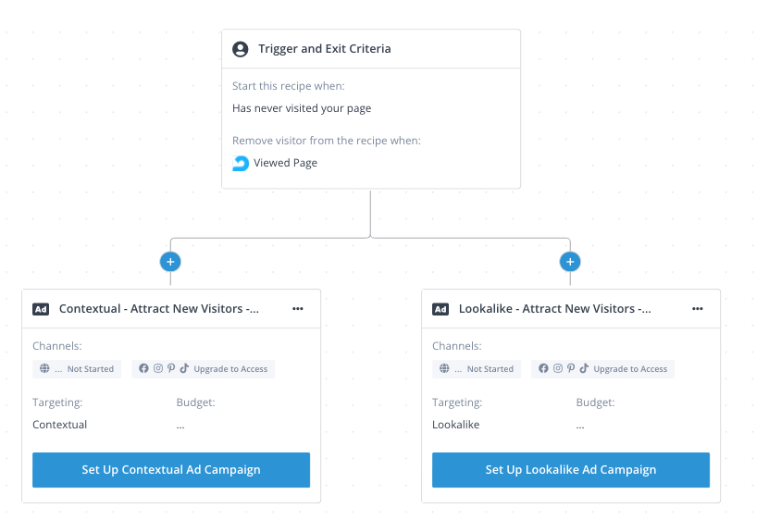The width and height of the screenshot is (769, 532).
Task: Click the Set Up Lookalike Ad Campaign button
Action: (571, 470)
